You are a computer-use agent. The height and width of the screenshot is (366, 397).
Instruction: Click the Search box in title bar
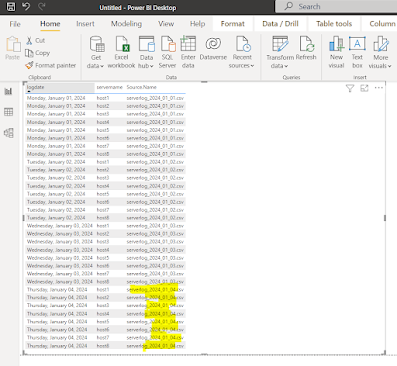pyautogui.click(x=336, y=6)
